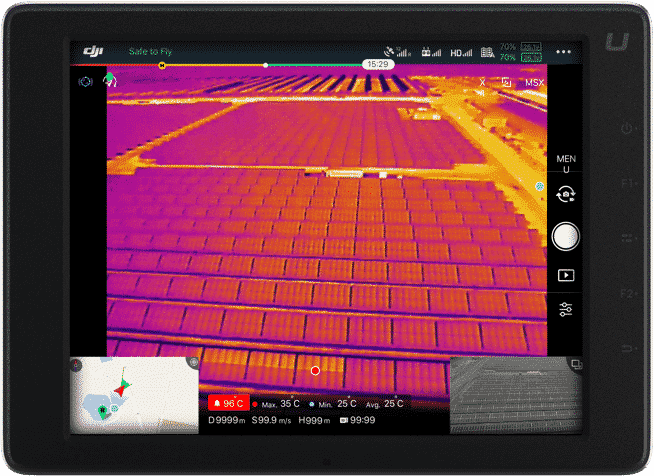
Task: Tap the HD video link signal indicator
Action: coord(461,51)
